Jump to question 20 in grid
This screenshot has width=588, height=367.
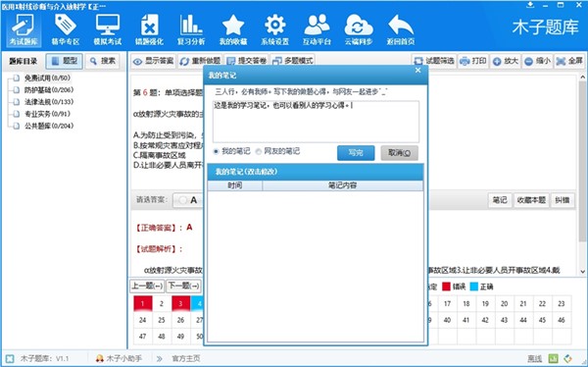point(504,303)
